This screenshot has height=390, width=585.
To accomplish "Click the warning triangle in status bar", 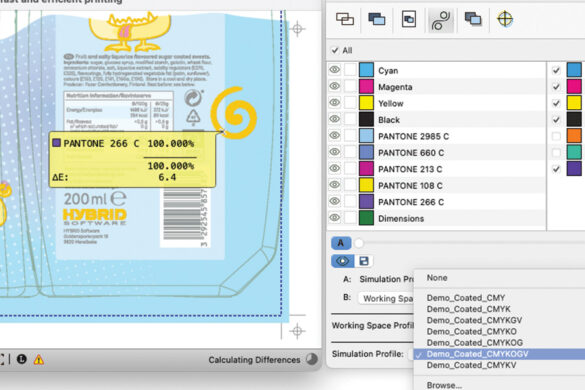I will coord(39,359).
